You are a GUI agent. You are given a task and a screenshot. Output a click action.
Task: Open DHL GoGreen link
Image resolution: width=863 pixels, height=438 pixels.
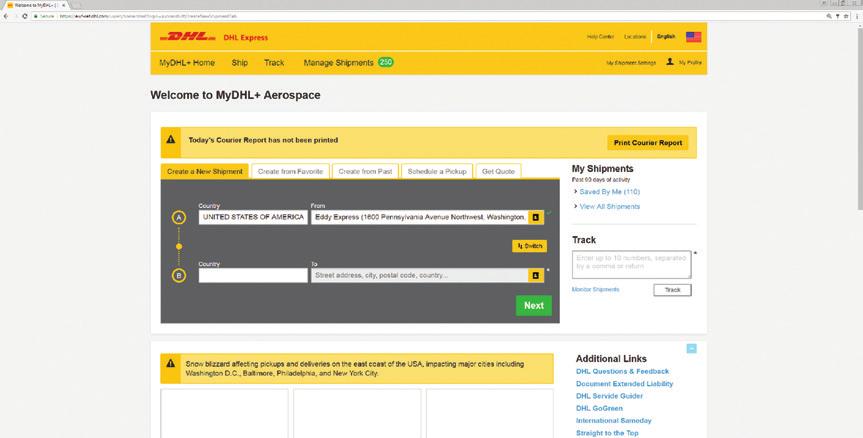(599, 408)
